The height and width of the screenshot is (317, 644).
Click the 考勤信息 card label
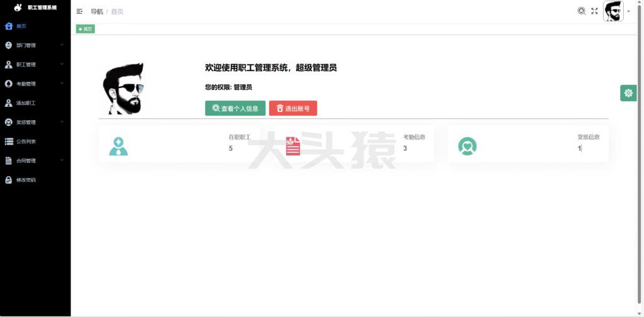pos(414,137)
